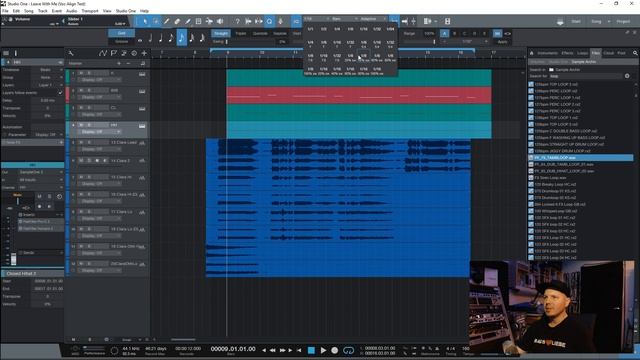Open the Group dropdown in inspector
Image resolution: width=640 pixels, height=360 pixels.
(48, 78)
